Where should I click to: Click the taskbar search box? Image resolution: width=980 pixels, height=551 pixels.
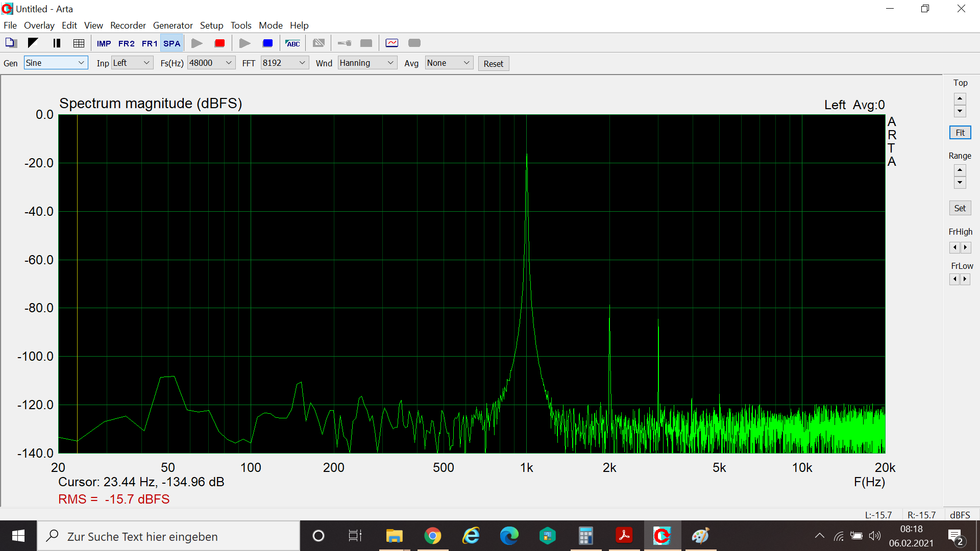[x=168, y=536]
